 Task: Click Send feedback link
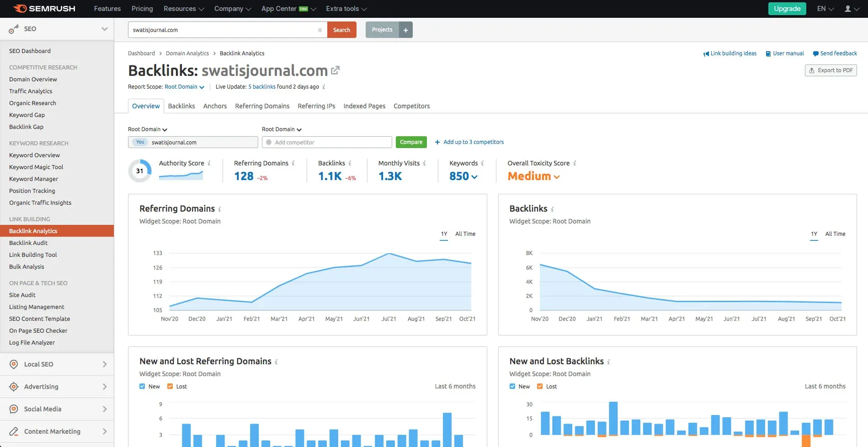coord(835,53)
